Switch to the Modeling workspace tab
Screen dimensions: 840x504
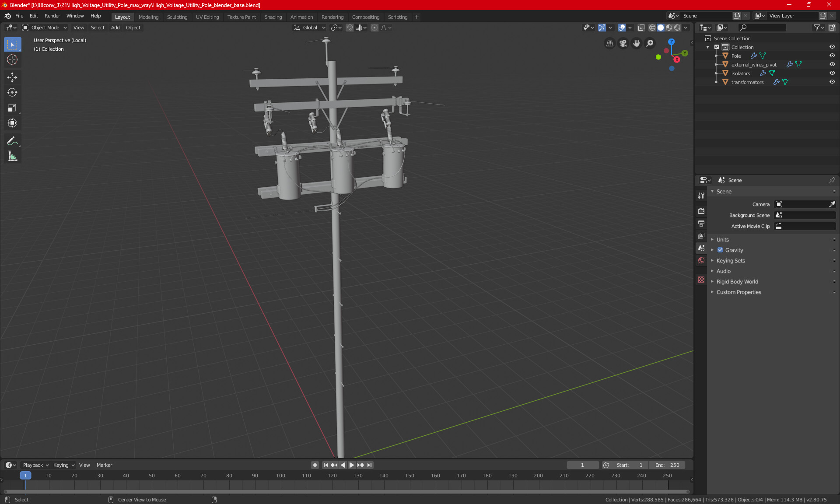[x=148, y=17]
